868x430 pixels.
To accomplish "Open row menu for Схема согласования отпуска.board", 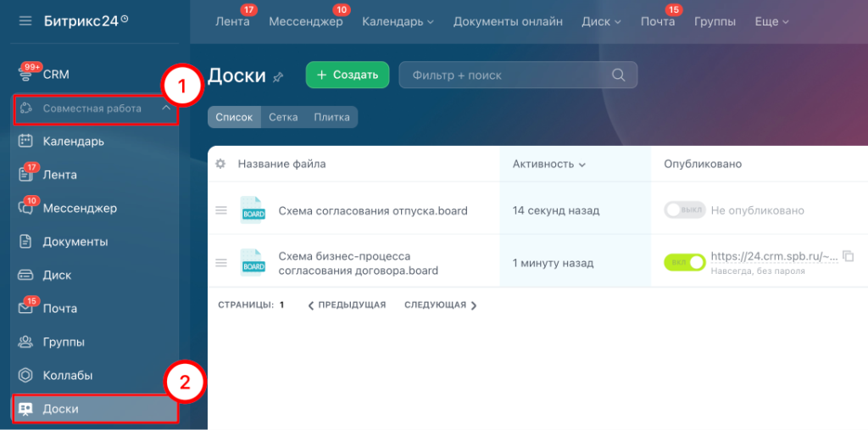I will [221, 210].
